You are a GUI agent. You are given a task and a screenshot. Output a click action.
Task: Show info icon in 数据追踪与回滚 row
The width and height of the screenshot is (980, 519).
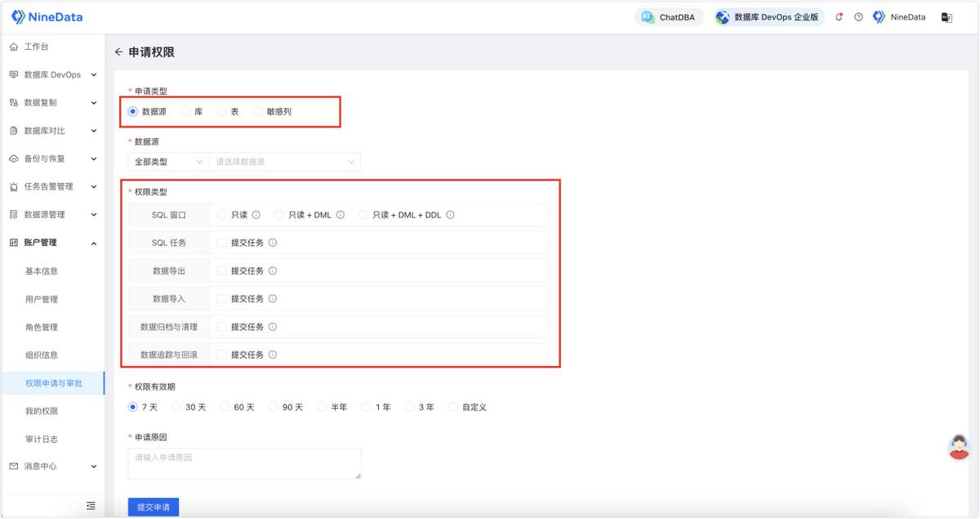click(x=273, y=355)
